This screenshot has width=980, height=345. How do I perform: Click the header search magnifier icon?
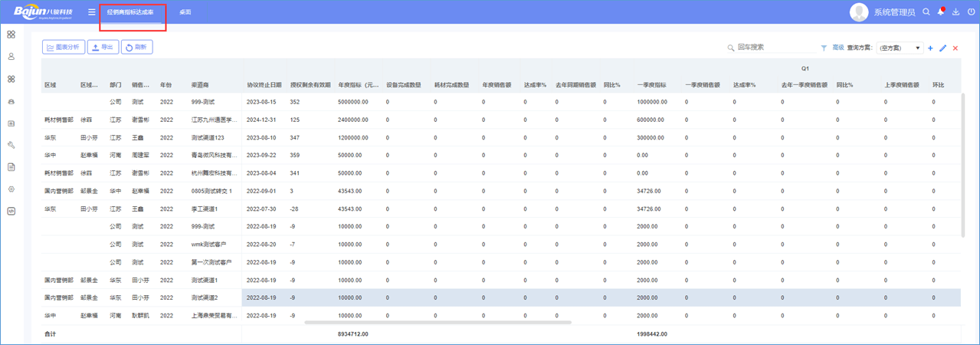click(926, 12)
